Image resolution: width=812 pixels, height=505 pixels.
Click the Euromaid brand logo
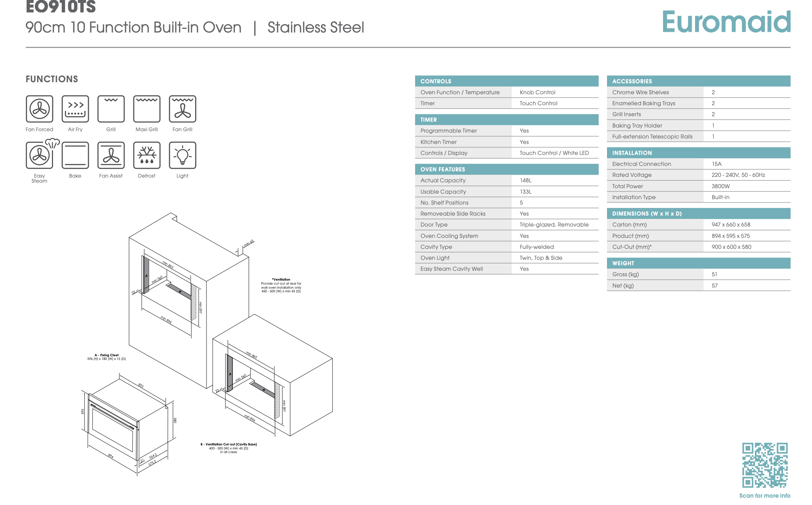726,21
